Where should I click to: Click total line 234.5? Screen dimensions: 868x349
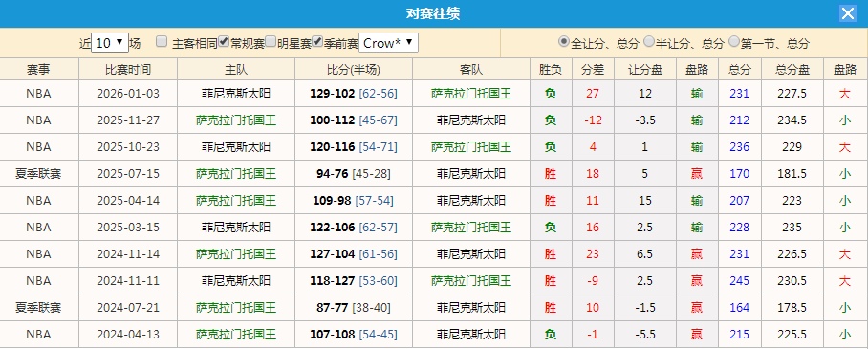pyautogui.click(x=792, y=120)
